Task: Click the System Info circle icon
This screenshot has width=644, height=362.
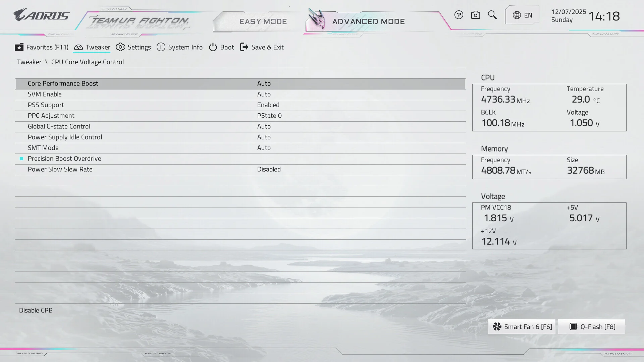Action: [x=161, y=47]
